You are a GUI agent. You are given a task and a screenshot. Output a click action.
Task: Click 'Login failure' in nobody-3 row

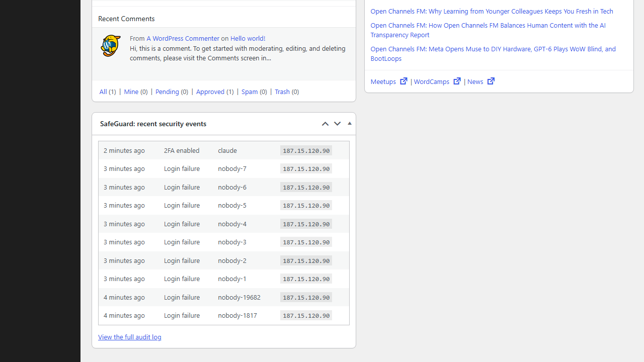(182, 242)
